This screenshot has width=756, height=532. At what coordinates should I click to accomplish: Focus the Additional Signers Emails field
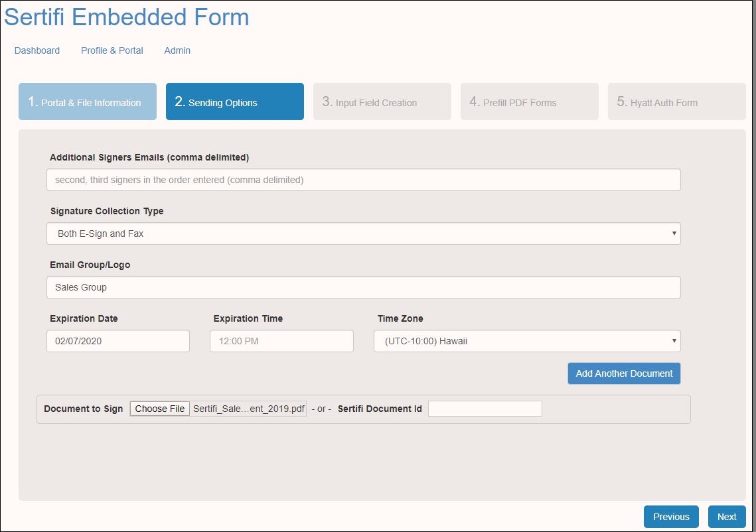click(x=364, y=180)
